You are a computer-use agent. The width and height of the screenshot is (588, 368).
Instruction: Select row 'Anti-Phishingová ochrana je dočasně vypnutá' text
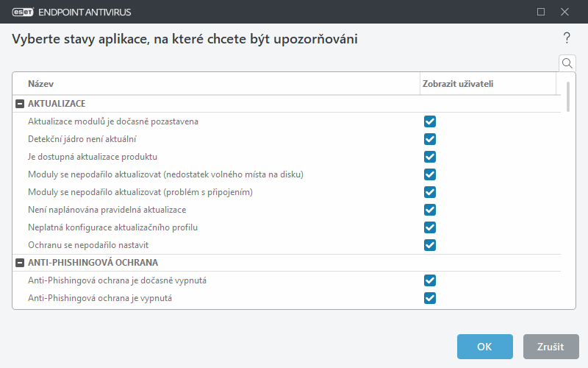(118, 280)
